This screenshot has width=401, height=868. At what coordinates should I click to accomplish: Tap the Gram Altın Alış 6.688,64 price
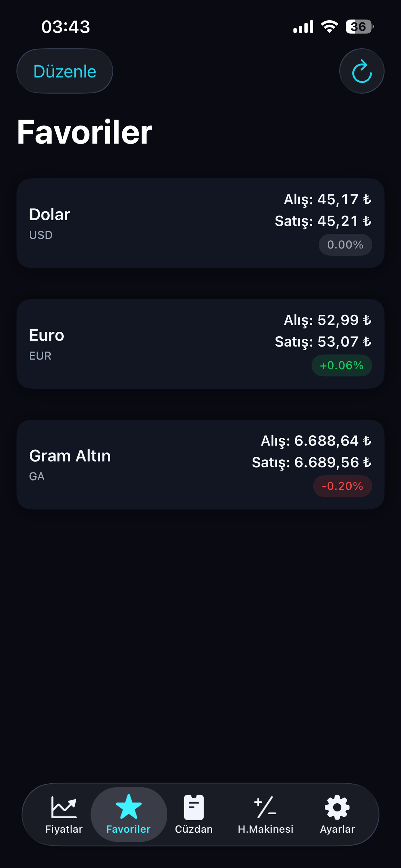(x=316, y=441)
